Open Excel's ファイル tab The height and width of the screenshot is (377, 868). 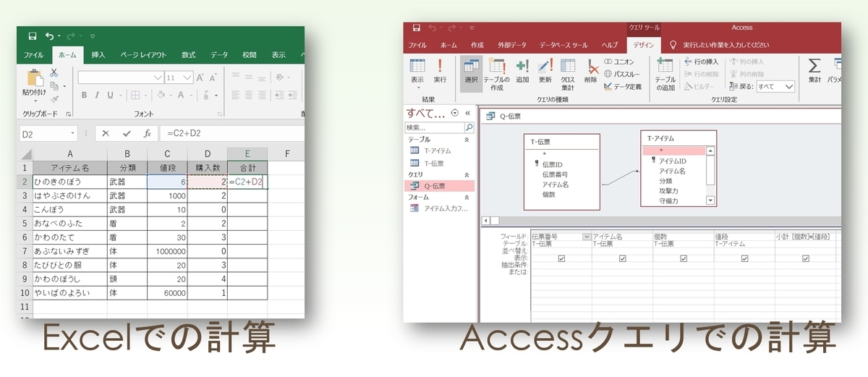click(33, 55)
